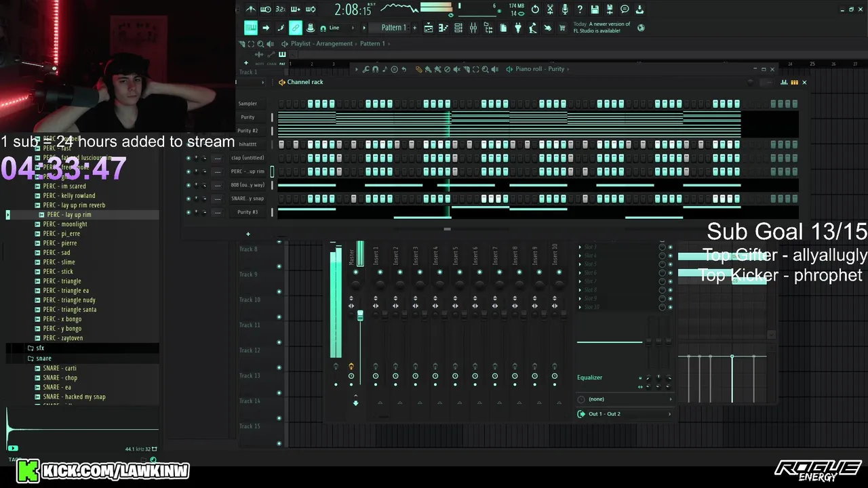Image resolution: width=868 pixels, height=488 pixels.
Task: Click the step sequencer view icon in Channel rack
Action: pos(794,83)
